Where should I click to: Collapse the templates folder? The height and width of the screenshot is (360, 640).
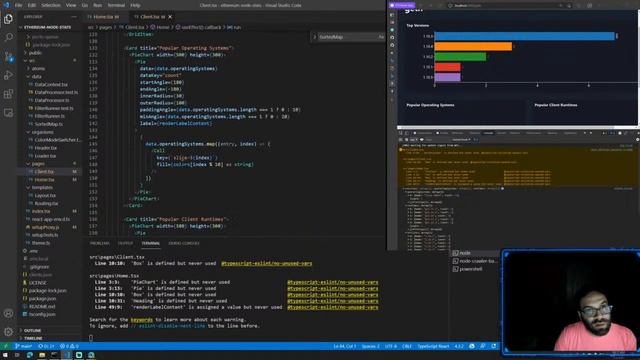[x=42, y=188]
